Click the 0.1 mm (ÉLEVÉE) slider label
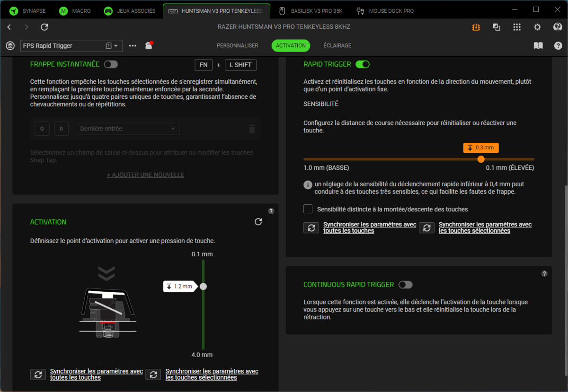 510,168
